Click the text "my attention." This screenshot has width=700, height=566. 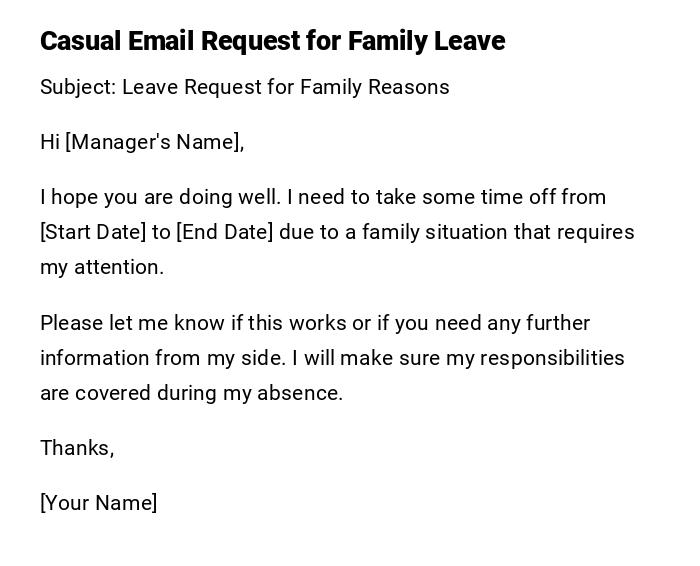click(102, 267)
